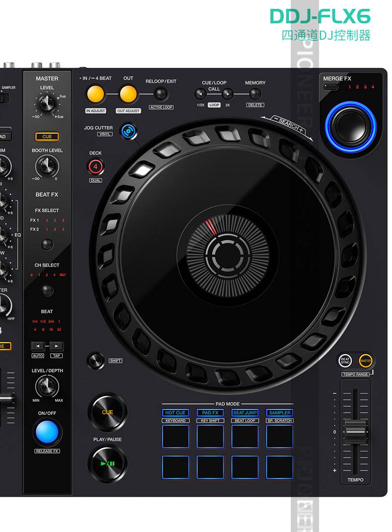Click the 'DELETE' label under MEMORY

click(x=255, y=105)
